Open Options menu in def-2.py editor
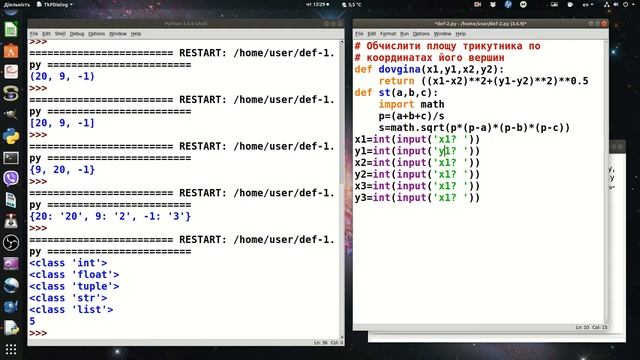This screenshot has width=640, height=360. coord(421,34)
